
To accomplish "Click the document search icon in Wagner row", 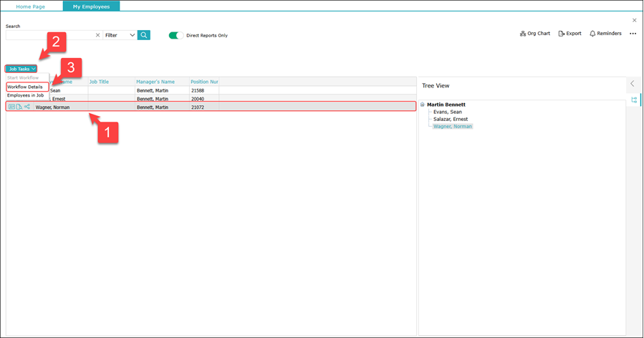I will point(19,107).
